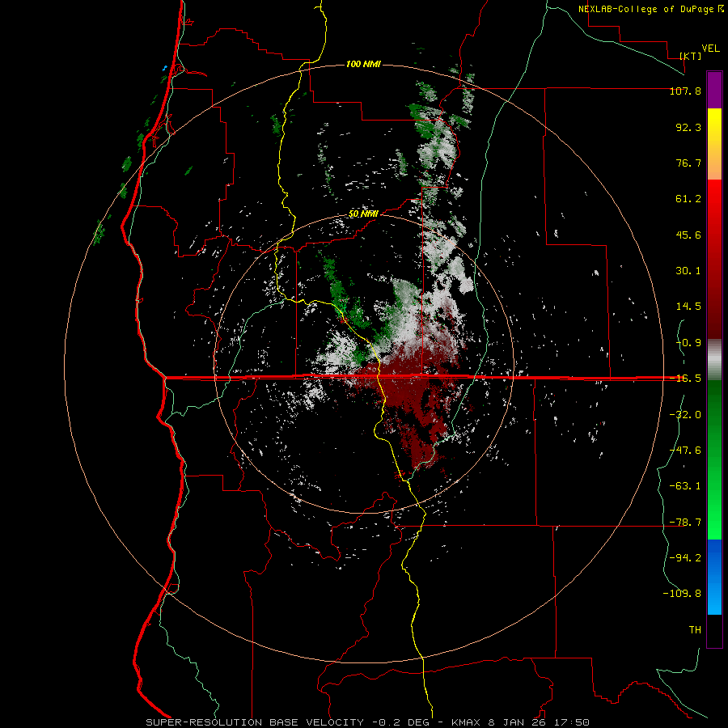This screenshot has height=728, width=728.
Task: Pick the green segment of the velocity scale
Action: pyautogui.click(x=714, y=459)
